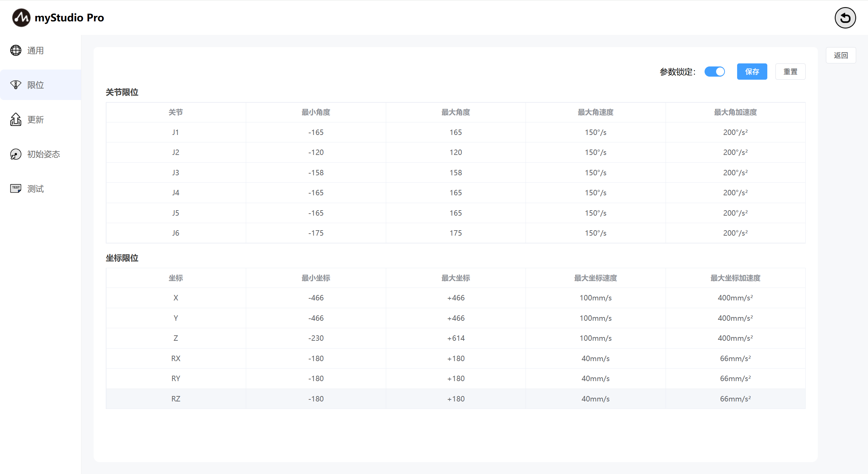Click the TEST icon for 测试
Screen dimensions: 868x474
(x=16, y=189)
